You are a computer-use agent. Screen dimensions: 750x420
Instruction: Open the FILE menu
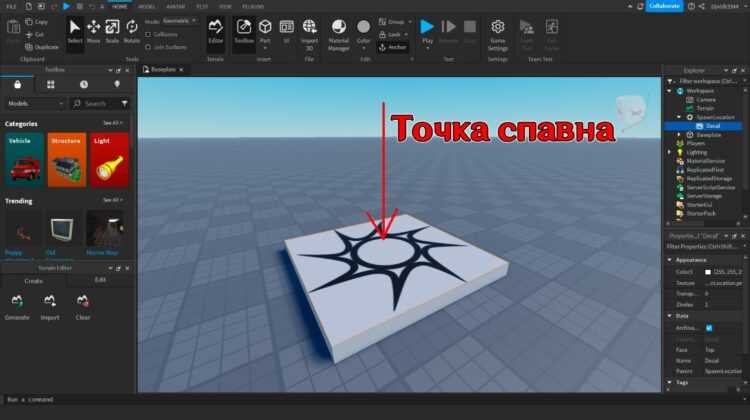tap(11, 7)
